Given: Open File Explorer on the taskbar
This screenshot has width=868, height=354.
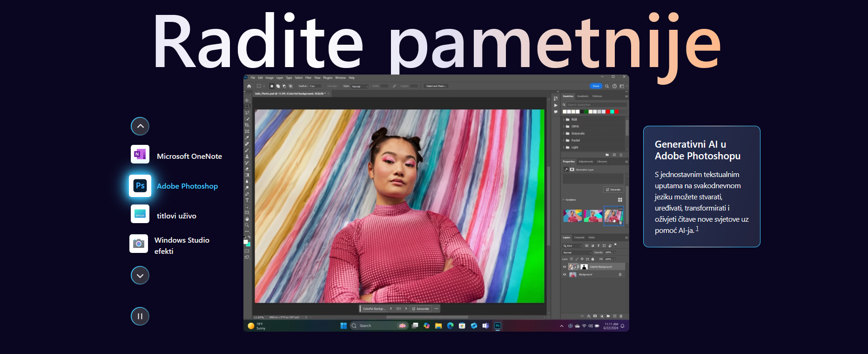Looking at the screenshot, I should point(438,326).
